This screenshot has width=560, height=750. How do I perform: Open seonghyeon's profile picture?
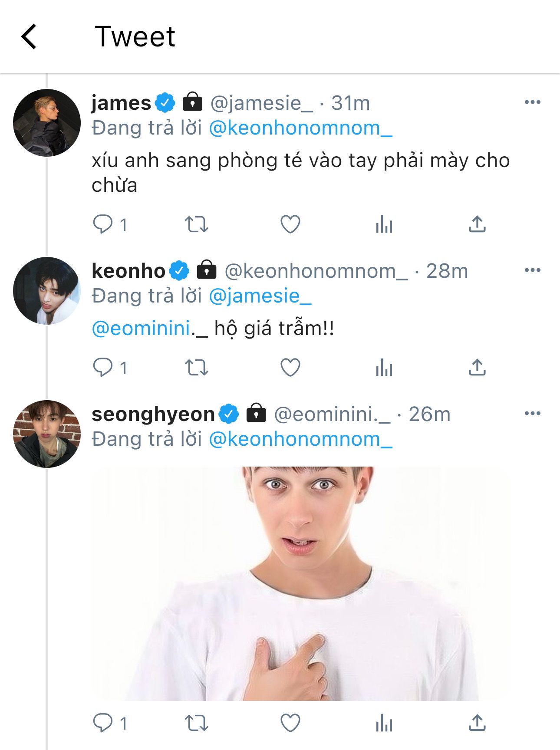coord(47,434)
